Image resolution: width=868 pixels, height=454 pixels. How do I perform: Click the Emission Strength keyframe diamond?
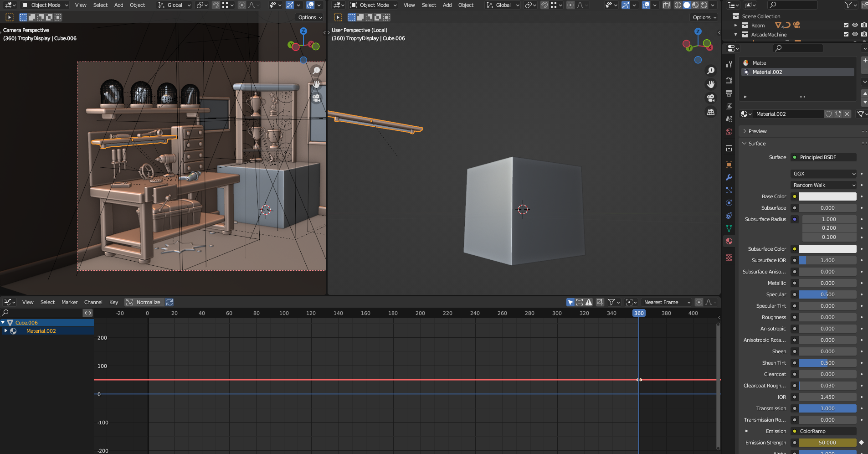(861, 443)
